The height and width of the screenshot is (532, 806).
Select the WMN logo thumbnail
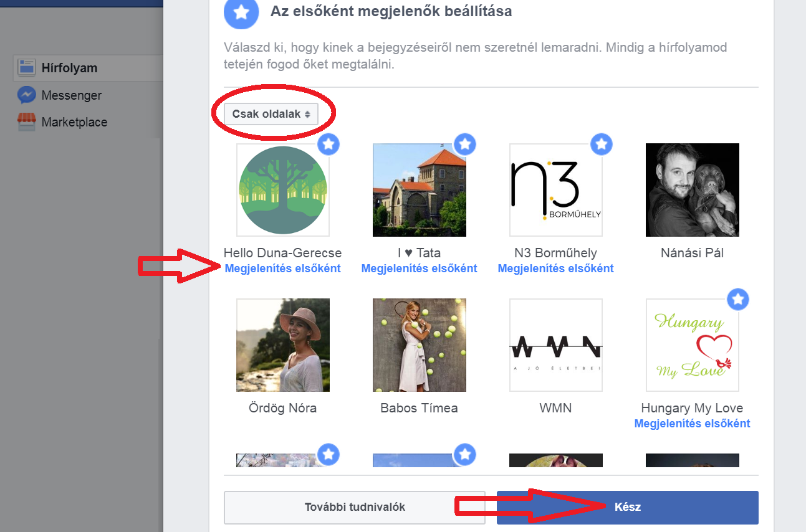[x=556, y=345]
